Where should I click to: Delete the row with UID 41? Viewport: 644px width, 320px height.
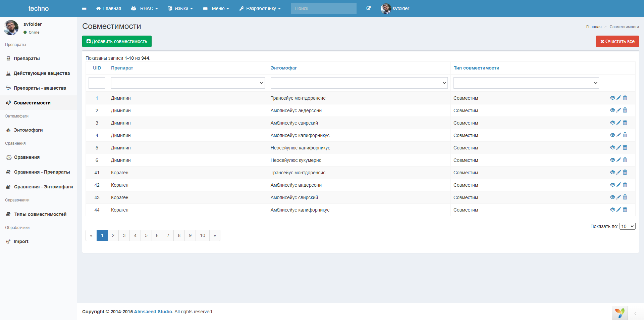click(625, 172)
